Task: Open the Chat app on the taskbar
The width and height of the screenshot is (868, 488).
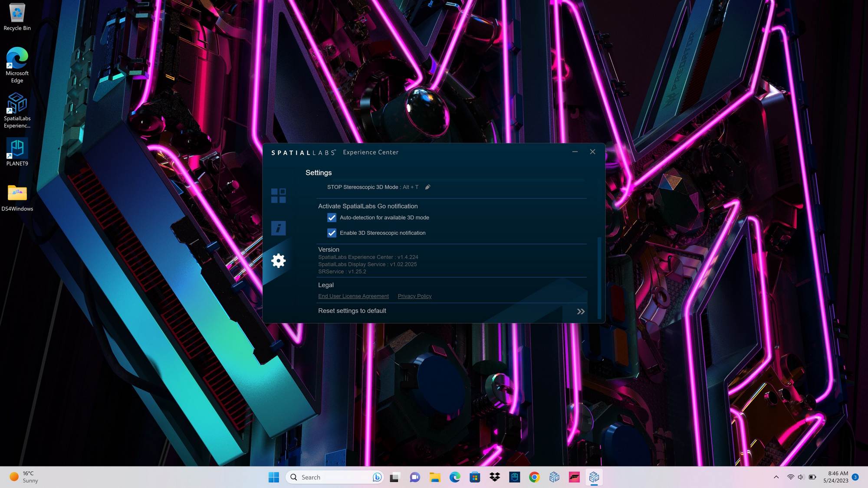Action: coord(415,477)
